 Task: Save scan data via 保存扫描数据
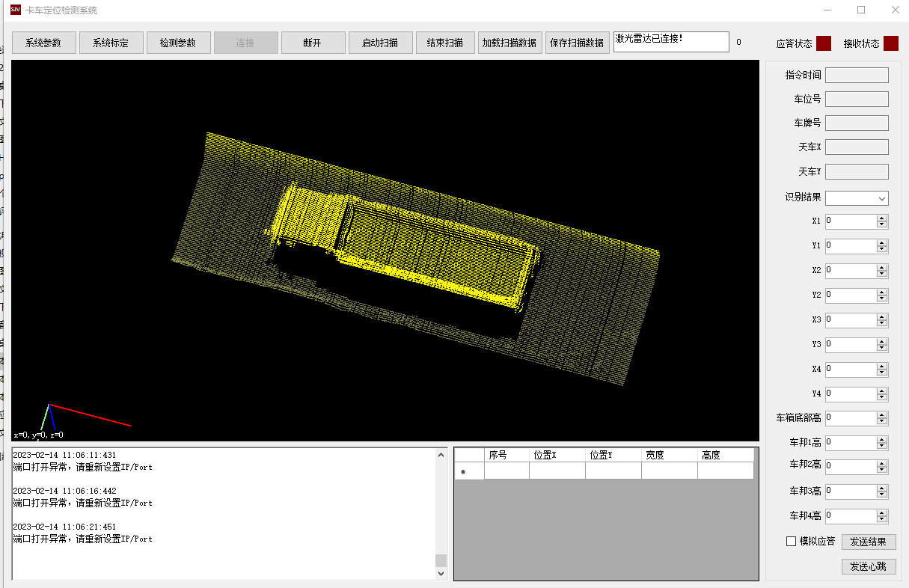577,43
